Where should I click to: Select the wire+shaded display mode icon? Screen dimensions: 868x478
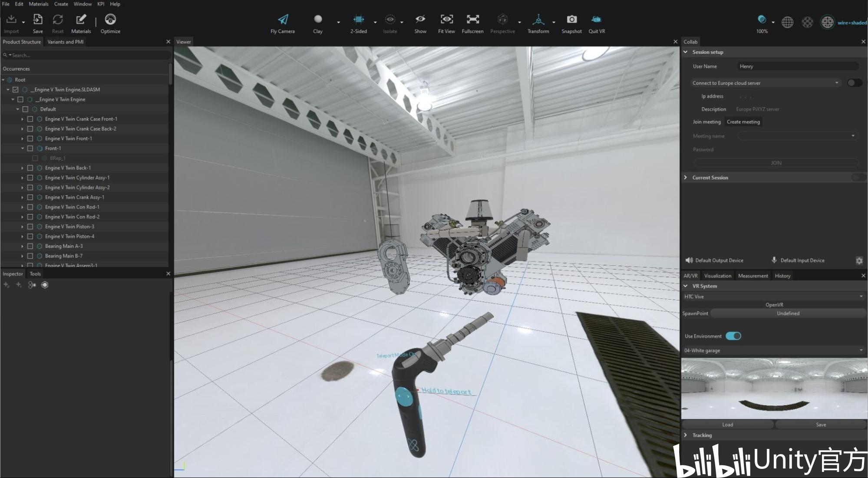828,22
